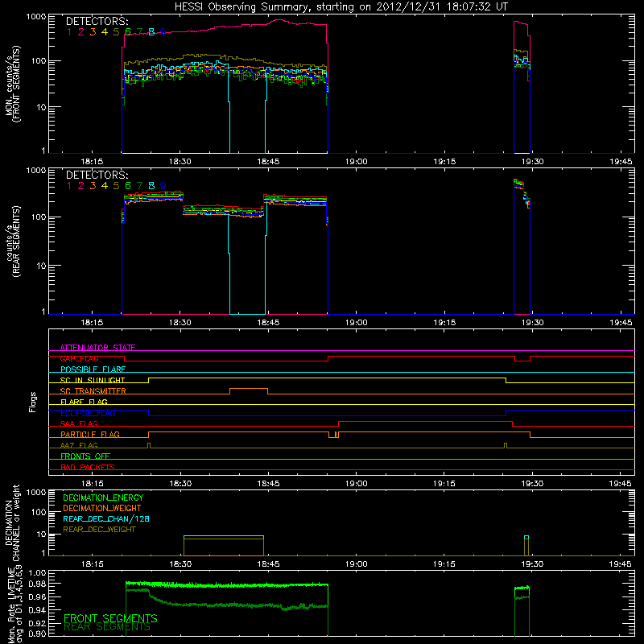
Task: Pick detector 2 in rear segments legend
Action: (x=81, y=186)
